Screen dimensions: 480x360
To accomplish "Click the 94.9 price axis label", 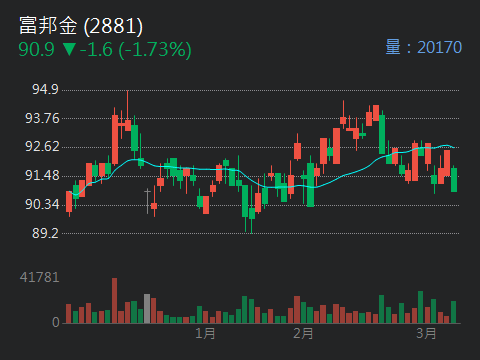I will coord(45,89).
